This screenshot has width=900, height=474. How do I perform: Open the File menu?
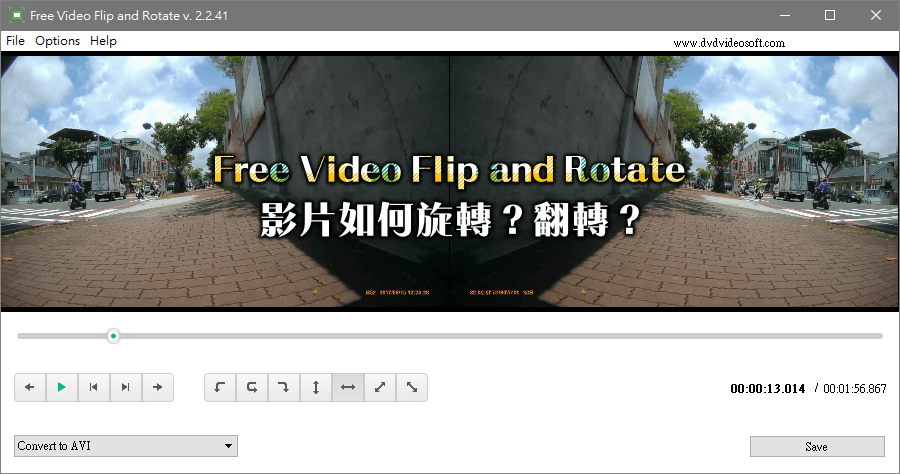pos(15,41)
